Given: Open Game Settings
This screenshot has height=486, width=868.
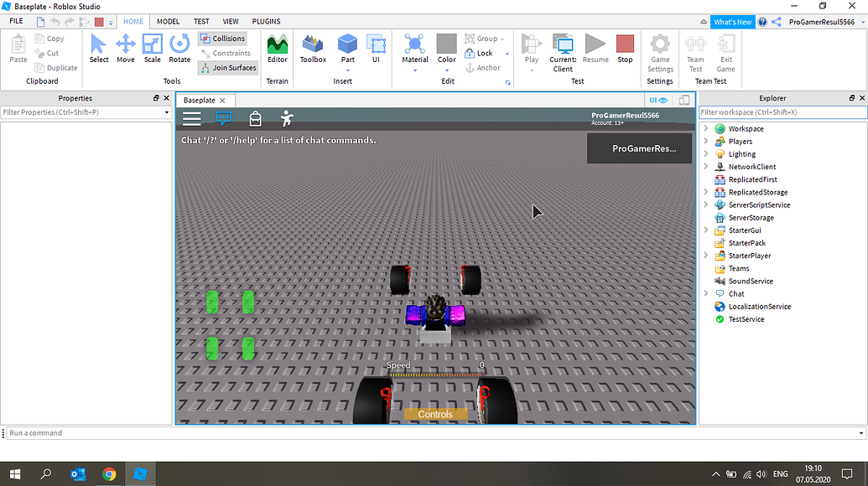Looking at the screenshot, I should [660, 53].
